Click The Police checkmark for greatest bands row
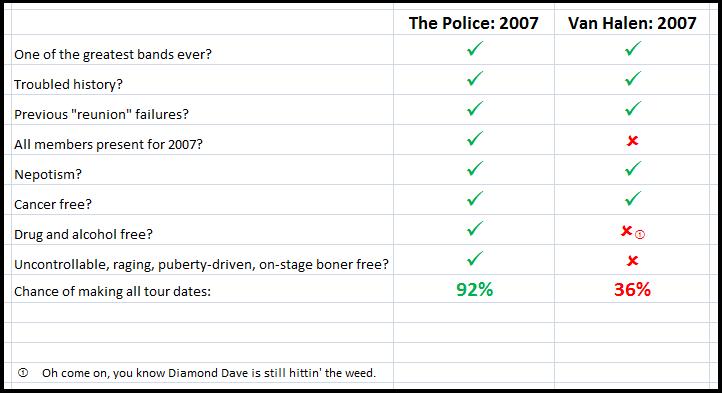This screenshot has width=722, height=393. 475,48
